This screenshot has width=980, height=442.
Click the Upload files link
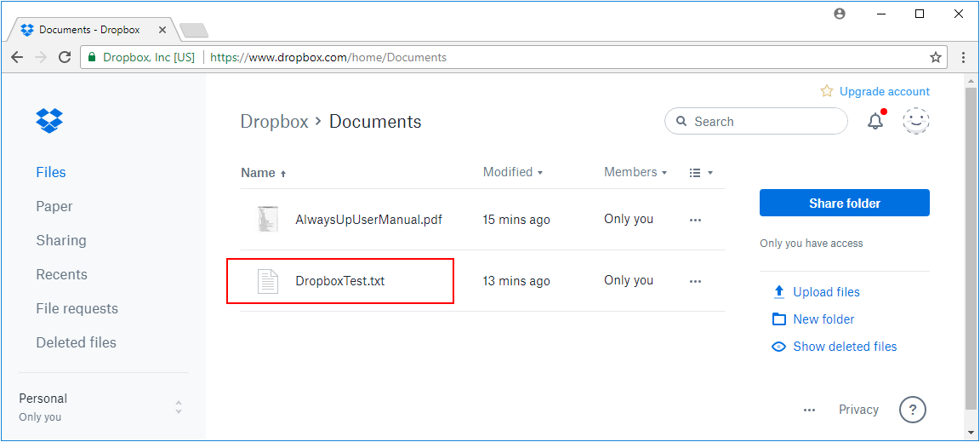[826, 292]
